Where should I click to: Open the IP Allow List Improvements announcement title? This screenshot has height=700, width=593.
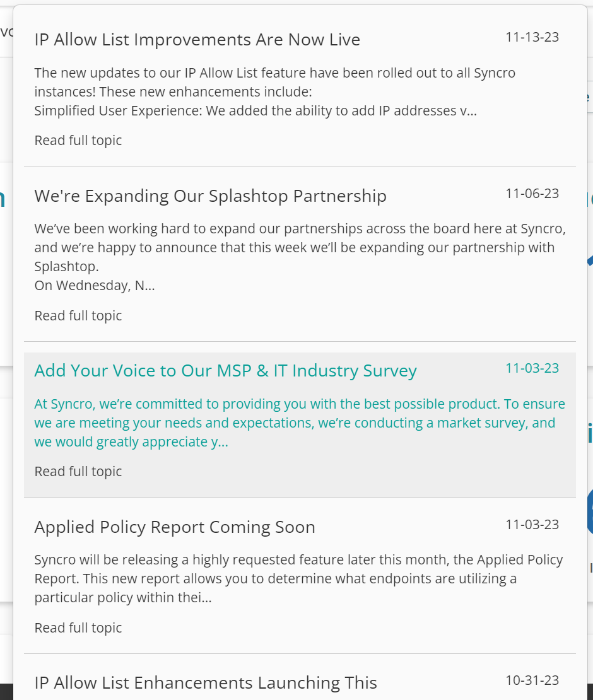197,40
